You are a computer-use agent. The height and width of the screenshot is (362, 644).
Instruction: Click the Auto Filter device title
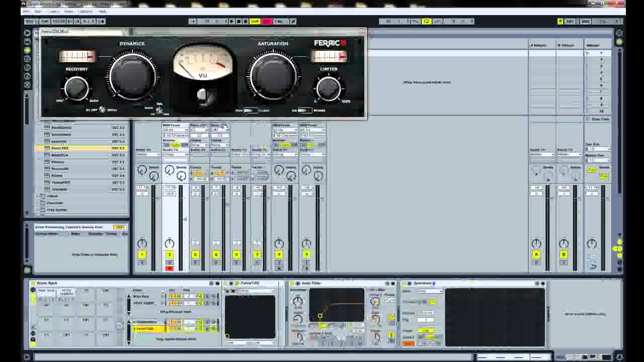click(x=311, y=284)
